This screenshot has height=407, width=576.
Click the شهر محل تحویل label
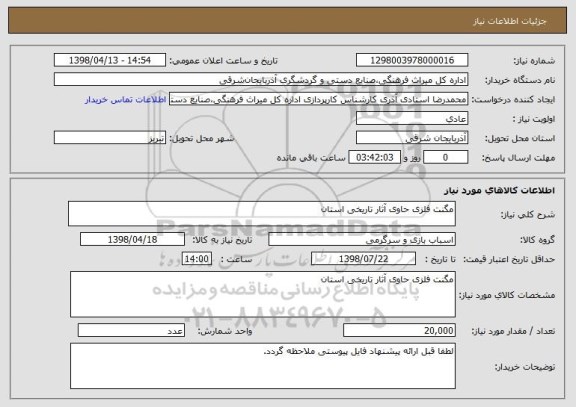pyautogui.click(x=201, y=138)
